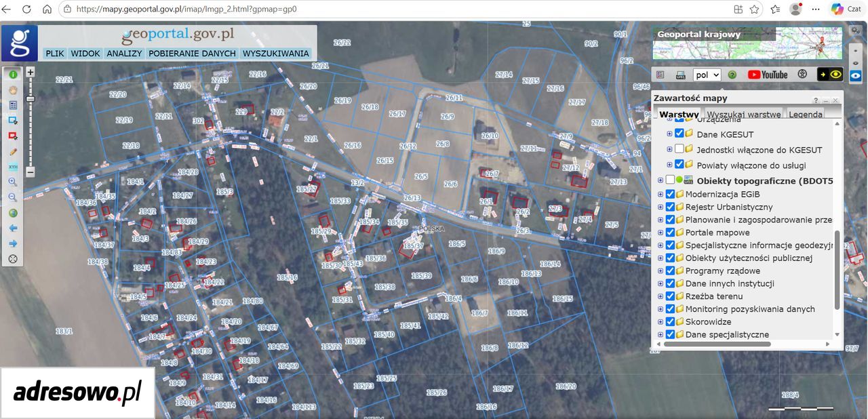Expand the Programy rządowe node
The width and height of the screenshot is (868, 419).
click(x=660, y=271)
